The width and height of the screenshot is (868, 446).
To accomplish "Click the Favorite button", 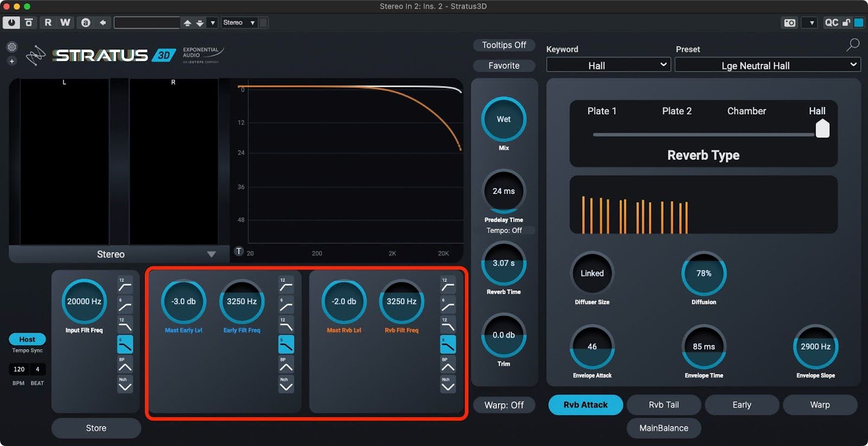I will tap(504, 66).
